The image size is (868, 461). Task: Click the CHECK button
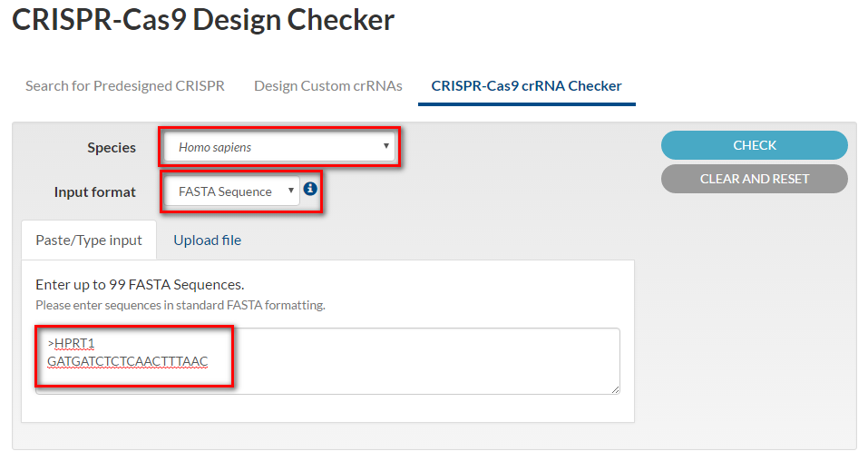click(x=755, y=145)
